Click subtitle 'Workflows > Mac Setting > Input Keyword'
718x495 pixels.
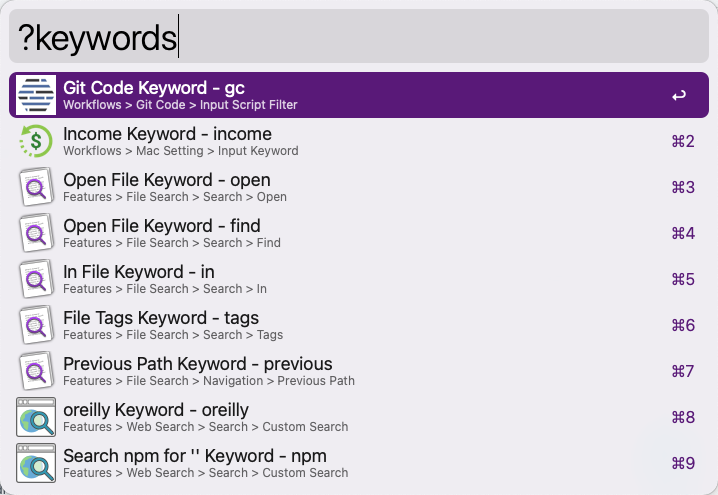(x=181, y=151)
